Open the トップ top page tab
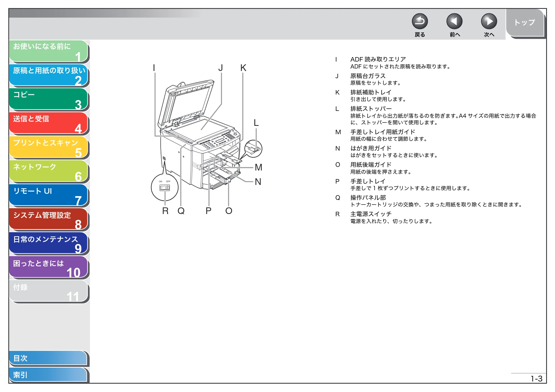This screenshot has width=555, height=392. 525,23
